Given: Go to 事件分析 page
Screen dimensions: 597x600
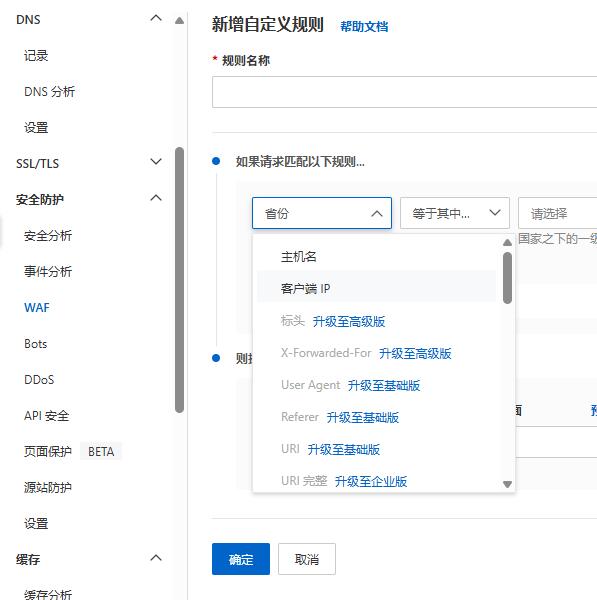Looking at the screenshot, I should coord(48,272).
